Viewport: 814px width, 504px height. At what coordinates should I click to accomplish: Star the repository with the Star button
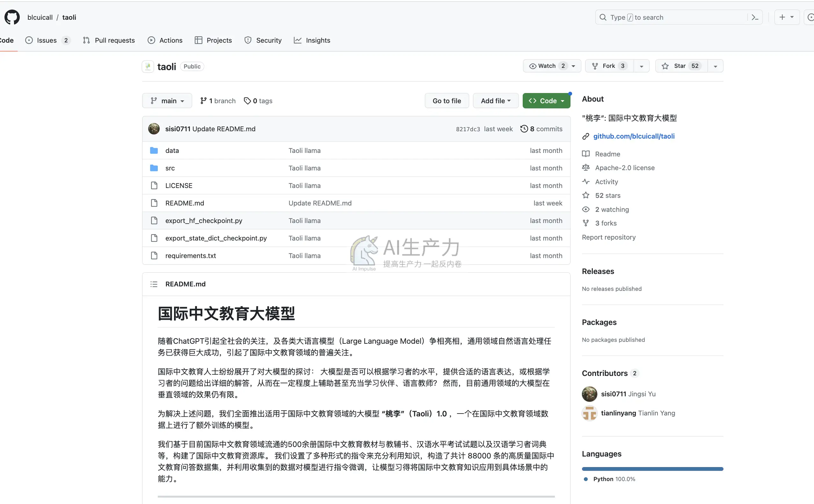pyautogui.click(x=681, y=66)
